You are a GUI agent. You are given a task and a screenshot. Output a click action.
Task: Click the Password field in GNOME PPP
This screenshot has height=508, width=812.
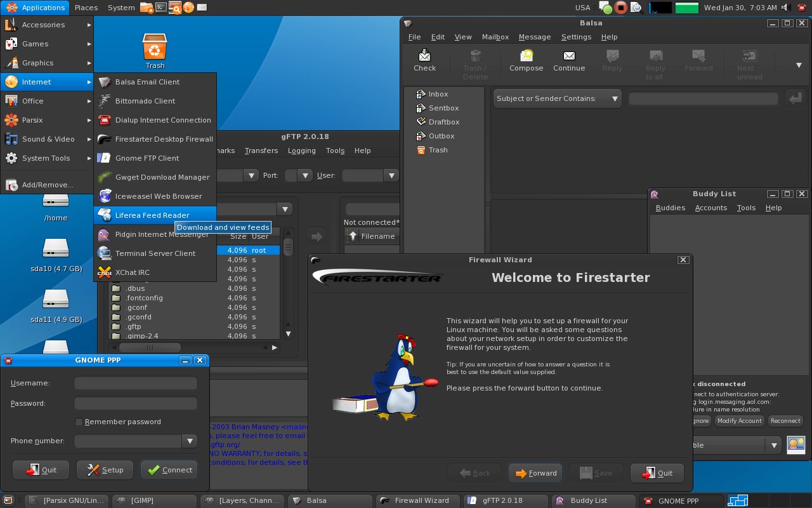(136, 403)
